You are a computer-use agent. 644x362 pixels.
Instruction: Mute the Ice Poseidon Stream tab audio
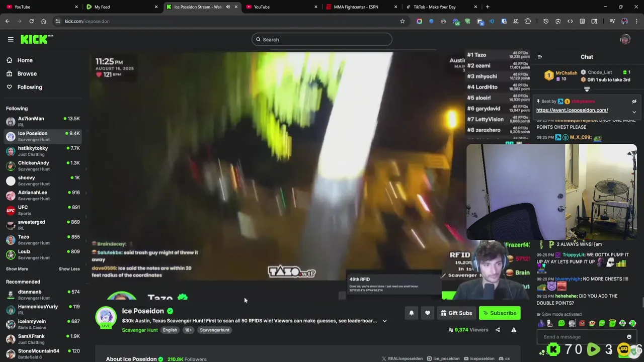click(x=228, y=7)
